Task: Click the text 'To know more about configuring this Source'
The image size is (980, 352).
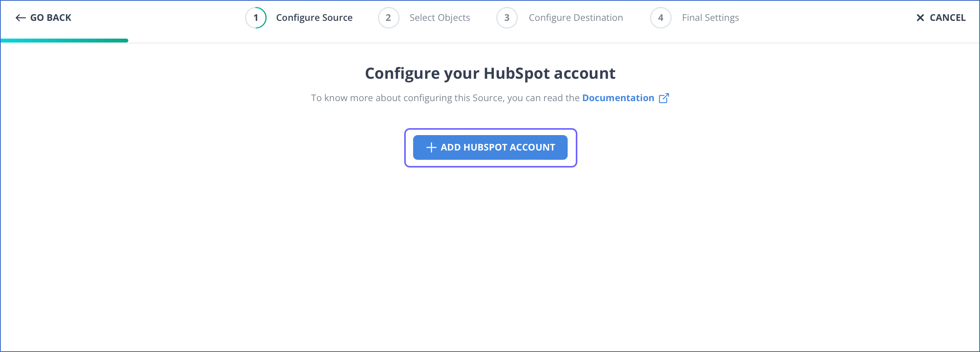Action: [407, 98]
